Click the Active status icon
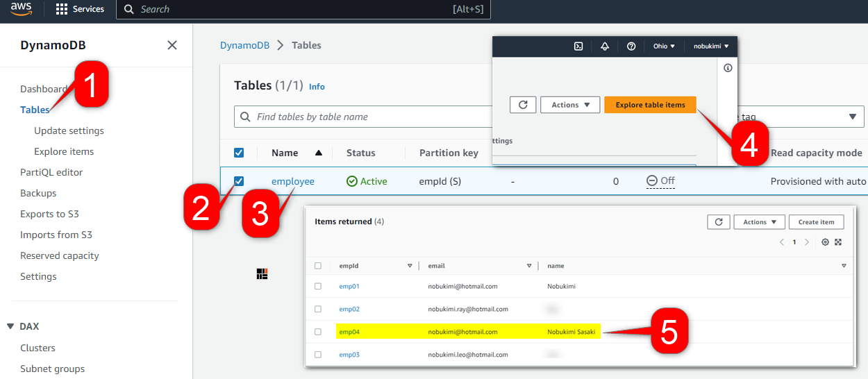Screen dimensions: 868x379 click(352, 181)
